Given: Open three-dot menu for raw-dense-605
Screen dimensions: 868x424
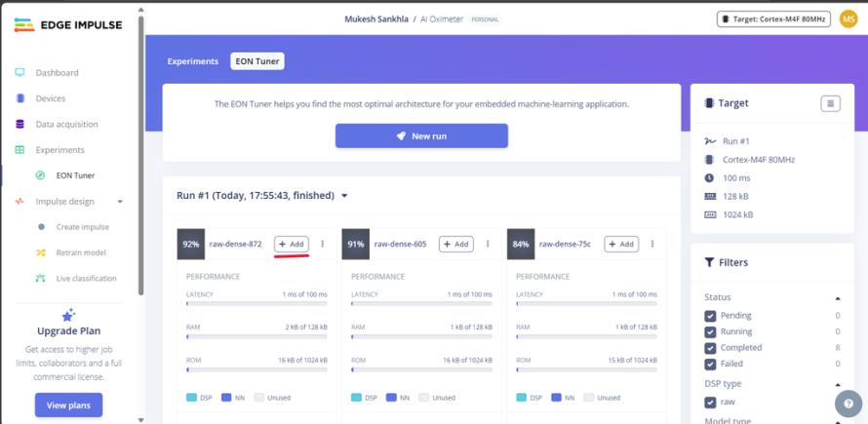Looking at the screenshot, I should coord(488,244).
